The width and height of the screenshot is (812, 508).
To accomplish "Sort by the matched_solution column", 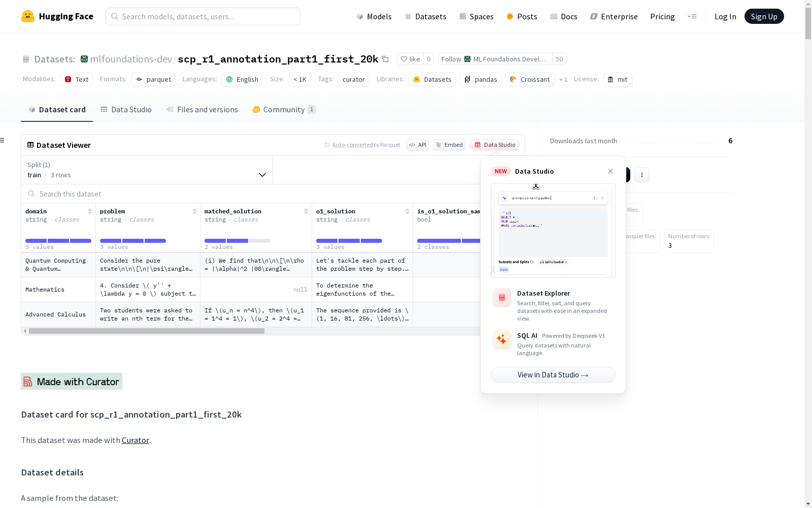I will pyautogui.click(x=306, y=211).
